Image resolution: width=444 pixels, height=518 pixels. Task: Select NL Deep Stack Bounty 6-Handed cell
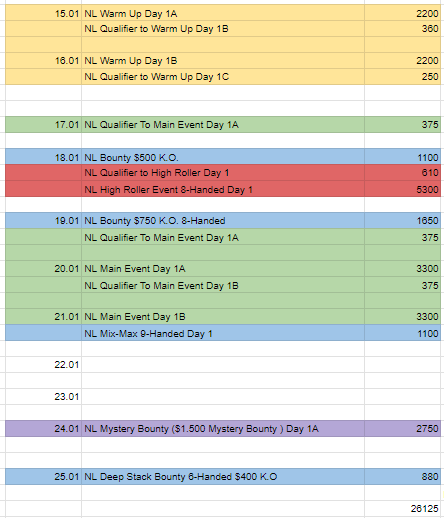223,477
